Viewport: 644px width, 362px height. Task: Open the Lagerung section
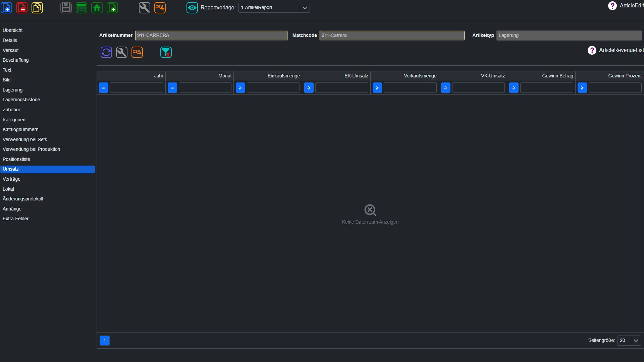(x=48, y=90)
